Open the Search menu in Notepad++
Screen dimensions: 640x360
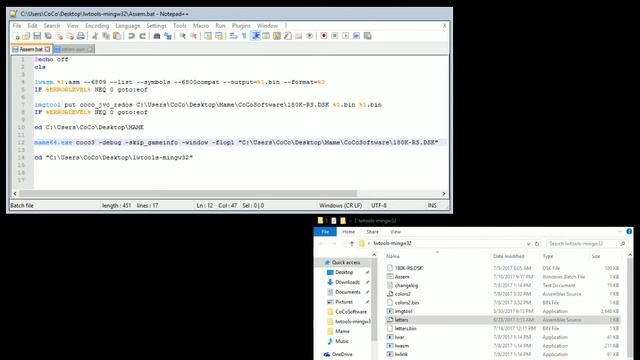[x=52, y=26]
